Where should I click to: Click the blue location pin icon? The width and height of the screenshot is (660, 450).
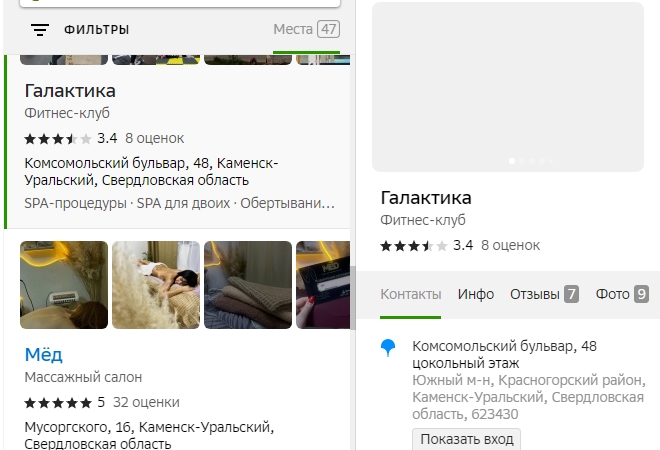click(x=389, y=348)
